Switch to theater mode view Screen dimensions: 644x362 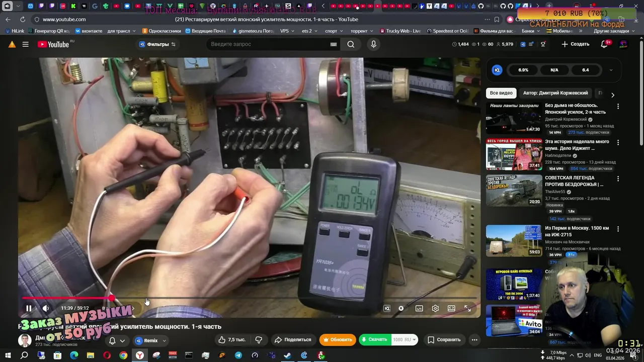click(451, 308)
